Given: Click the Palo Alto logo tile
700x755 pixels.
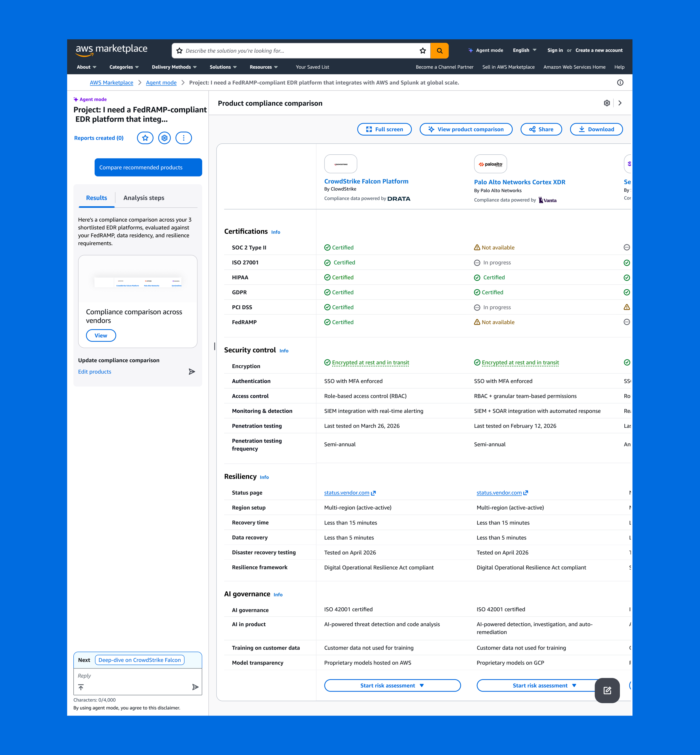Looking at the screenshot, I should pyautogui.click(x=491, y=164).
